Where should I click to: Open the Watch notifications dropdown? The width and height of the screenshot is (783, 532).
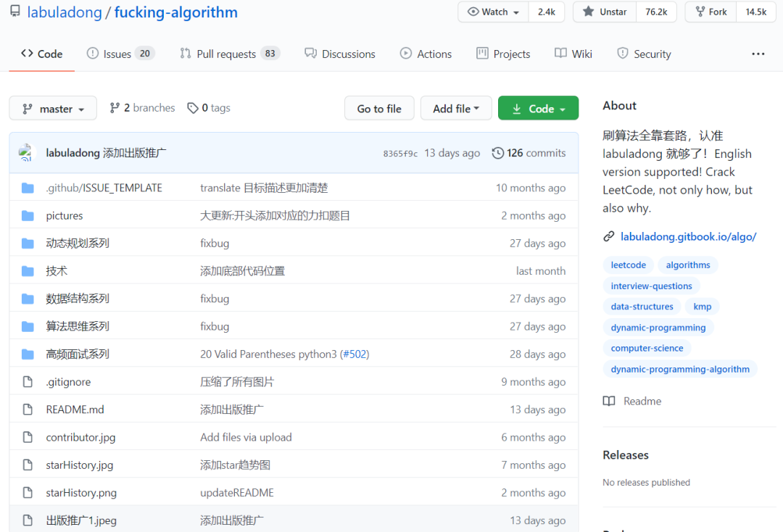(494, 12)
